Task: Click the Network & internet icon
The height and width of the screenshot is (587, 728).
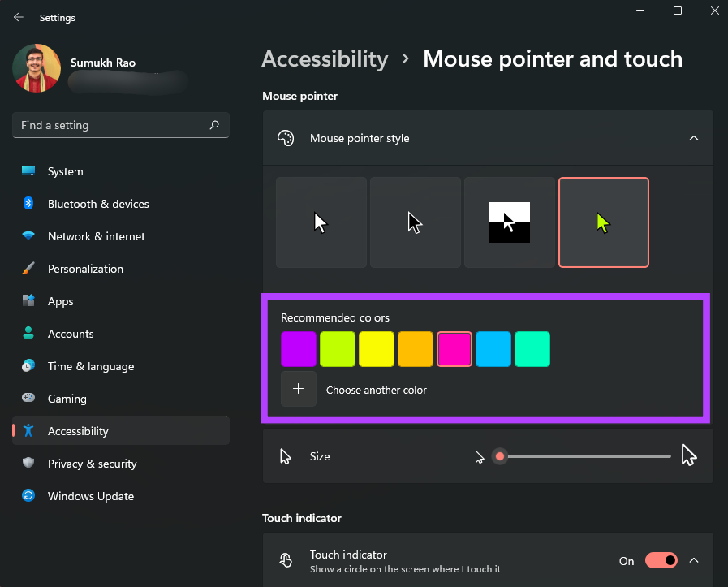Action: (x=30, y=236)
